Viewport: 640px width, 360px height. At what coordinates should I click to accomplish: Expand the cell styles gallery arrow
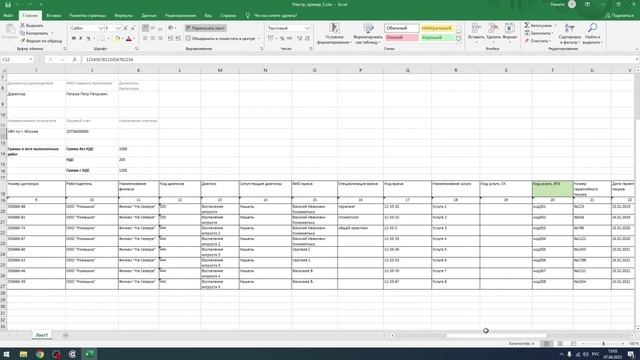(458, 40)
